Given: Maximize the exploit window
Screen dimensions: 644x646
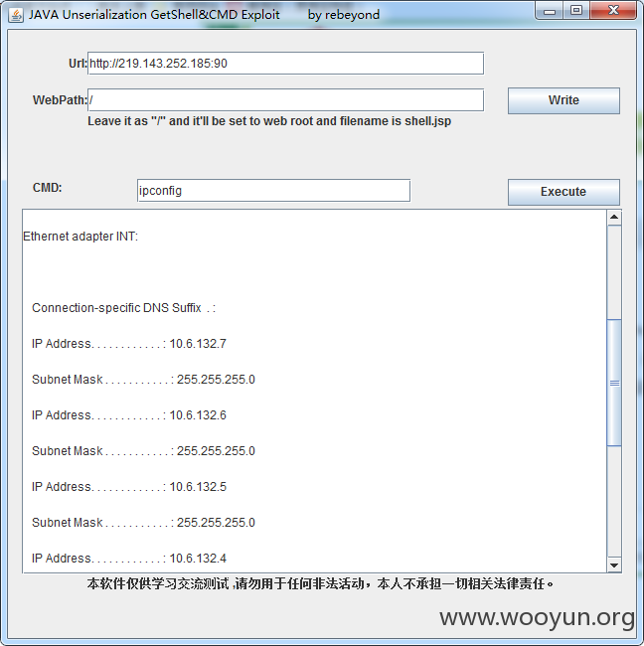Looking at the screenshot, I should [576, 11].
